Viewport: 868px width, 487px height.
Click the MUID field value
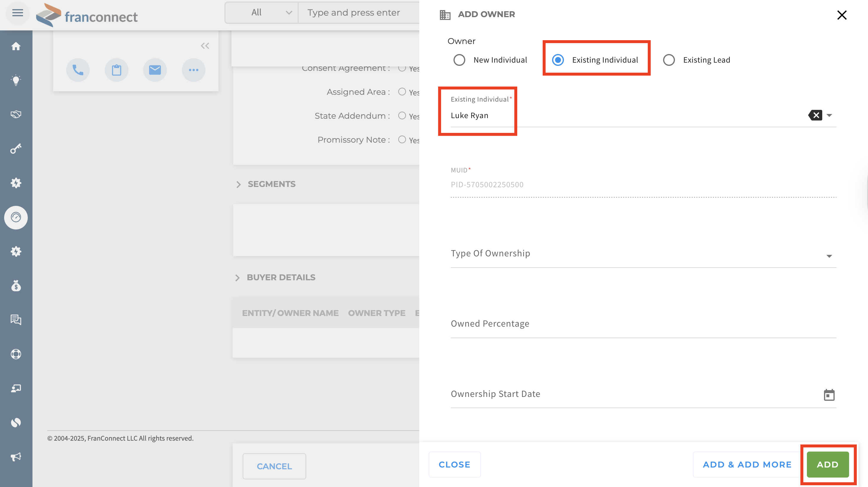487,185
